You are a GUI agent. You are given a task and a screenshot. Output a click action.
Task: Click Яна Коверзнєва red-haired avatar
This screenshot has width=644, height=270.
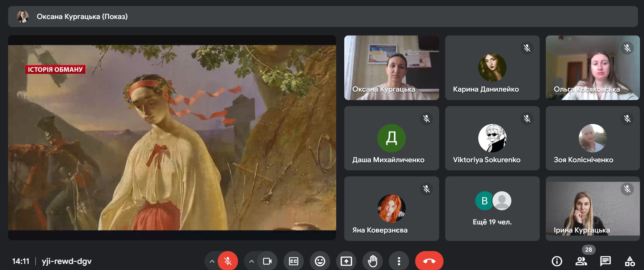point(392,208)
